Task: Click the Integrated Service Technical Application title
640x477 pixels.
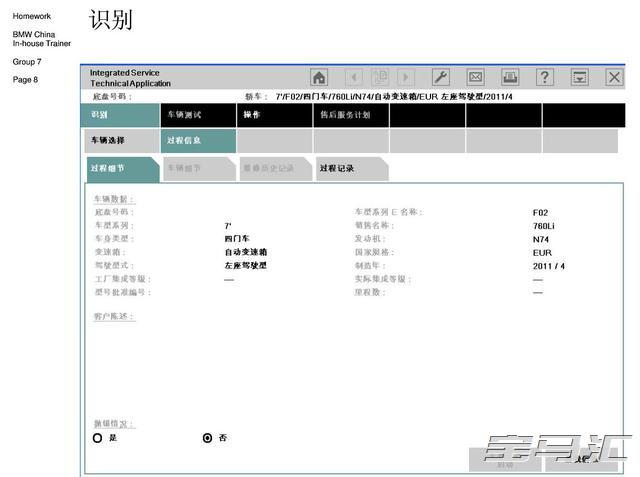Action: [130, 78]
